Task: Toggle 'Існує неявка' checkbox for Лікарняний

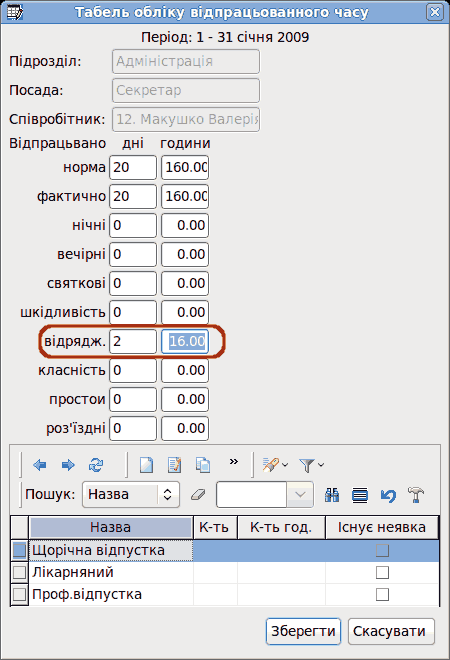Action: point(382,572)
